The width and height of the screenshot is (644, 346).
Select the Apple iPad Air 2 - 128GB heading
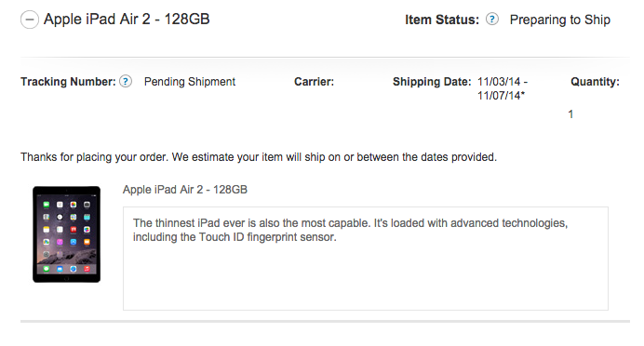[x=127, y=19]
